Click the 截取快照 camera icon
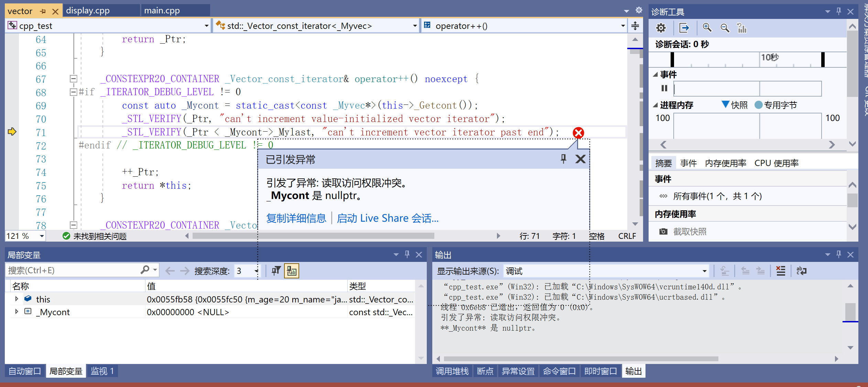The height and width of the screenshot is (387, 868). click(664, 231)
